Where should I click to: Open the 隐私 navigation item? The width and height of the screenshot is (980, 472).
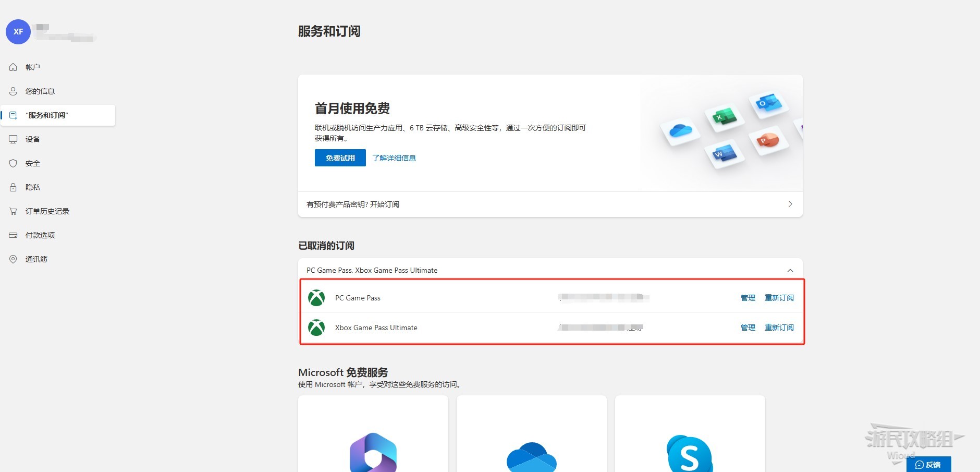(x=58, y=187)
